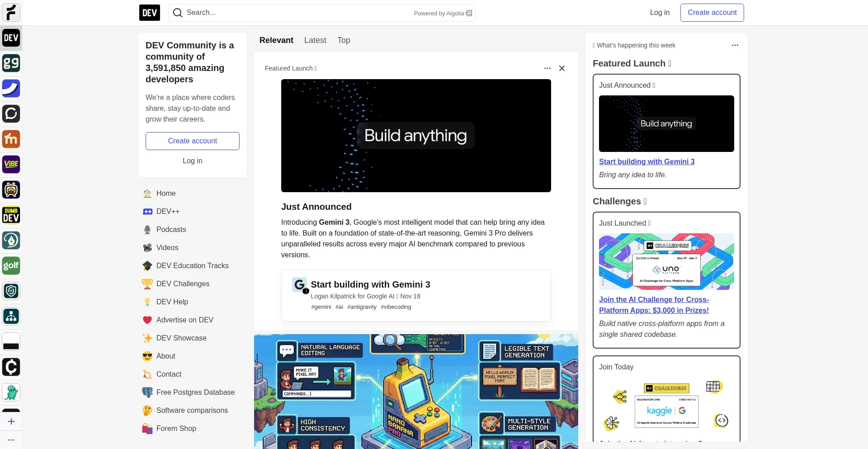Open AI Challenge for Cross-Platform Apps link
Screen dimensions: 868x449
tap(654, 305)
